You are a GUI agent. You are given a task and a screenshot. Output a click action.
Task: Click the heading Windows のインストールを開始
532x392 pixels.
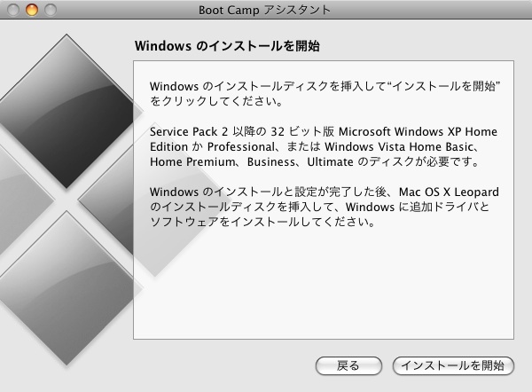[227, 46]
